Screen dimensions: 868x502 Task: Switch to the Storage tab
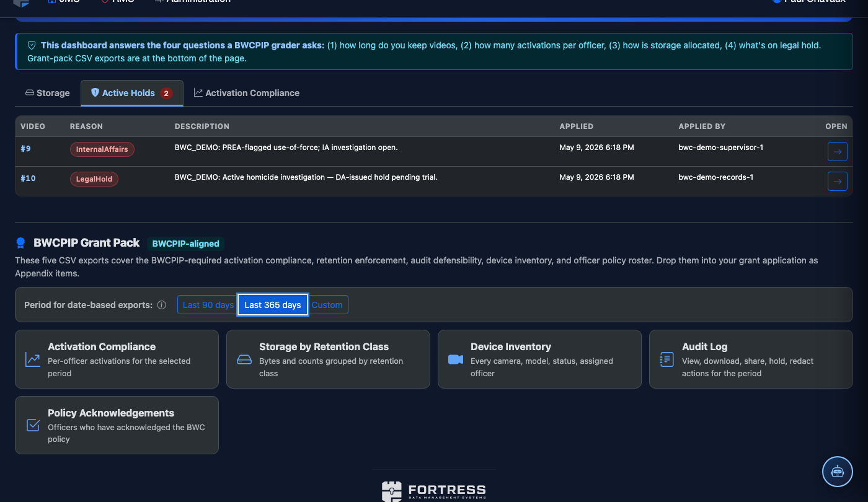pos(47,93)
